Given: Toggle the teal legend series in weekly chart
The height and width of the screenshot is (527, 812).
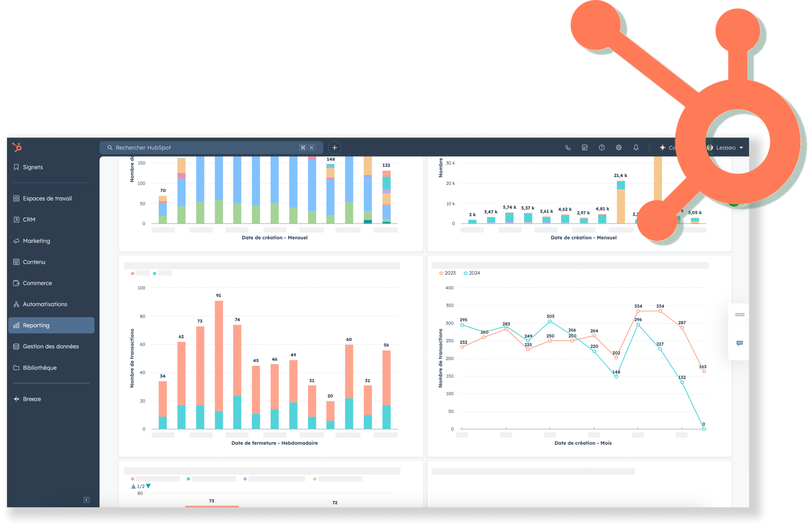Looking at the screenshot, I should pyautogui.click(x=162, y=273).
